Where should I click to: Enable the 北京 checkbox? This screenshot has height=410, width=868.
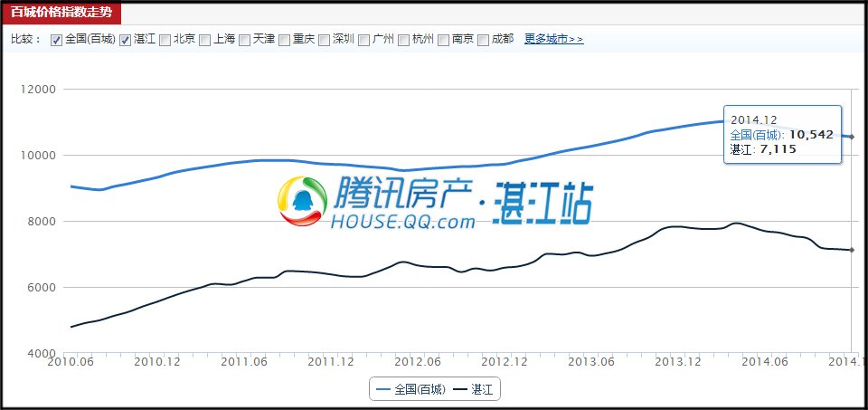point(165,40)
